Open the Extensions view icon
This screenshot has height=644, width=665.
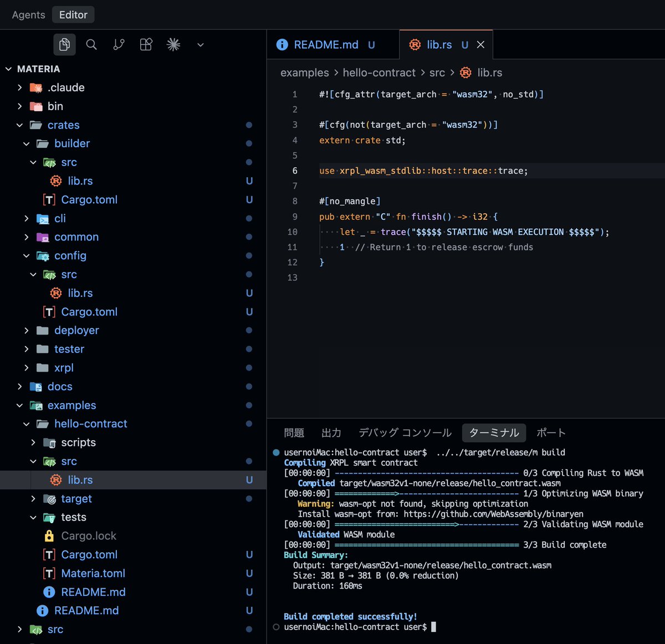tap(146, 44)
